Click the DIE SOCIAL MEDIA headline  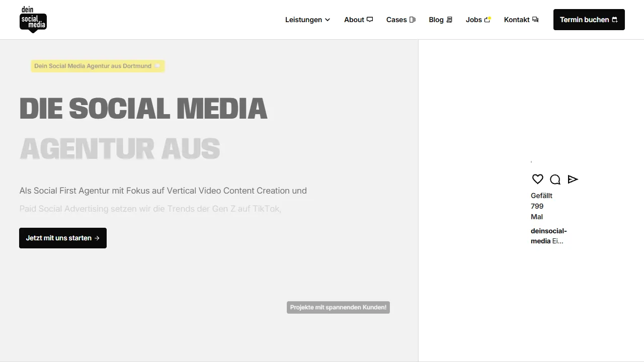pyautogui.click(x=143, y=108)
